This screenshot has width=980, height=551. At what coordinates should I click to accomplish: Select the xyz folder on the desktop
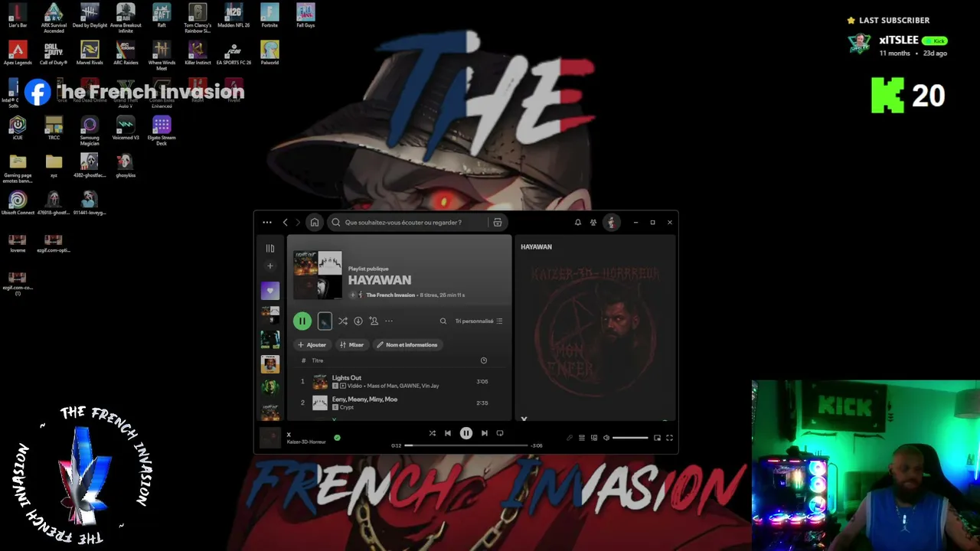[x=54, y=166]
